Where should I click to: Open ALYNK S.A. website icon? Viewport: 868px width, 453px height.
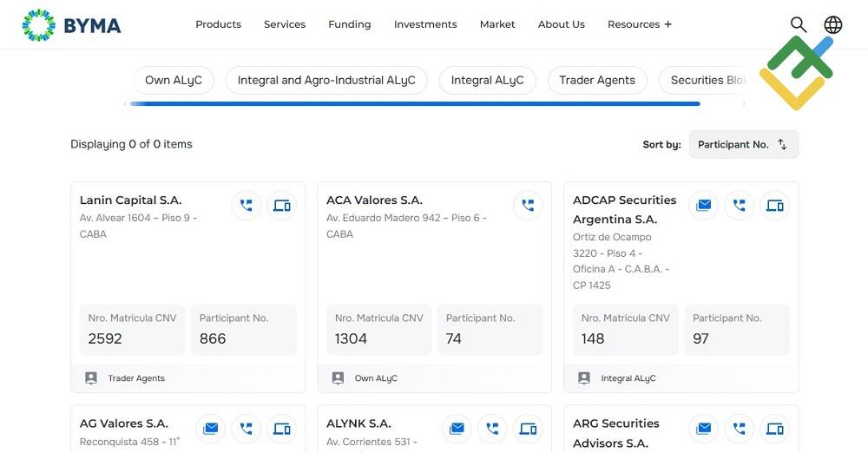[528, 429]
